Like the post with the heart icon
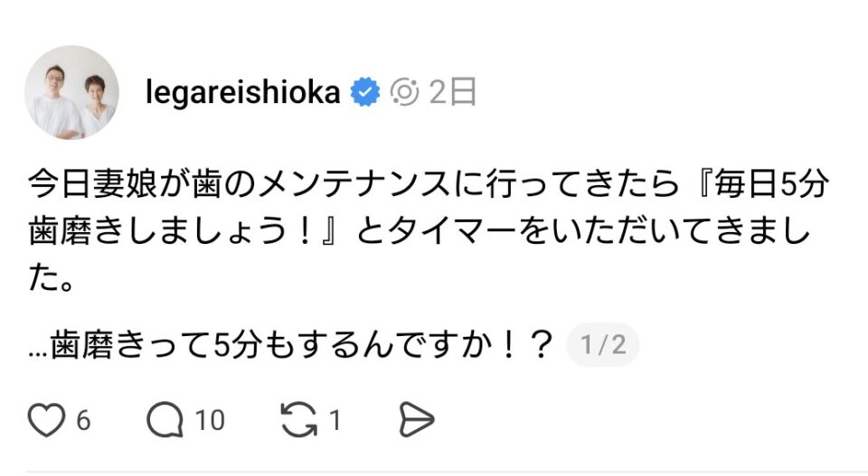The width and height of the screenshot is (868, 476). (x=47, y=420)
